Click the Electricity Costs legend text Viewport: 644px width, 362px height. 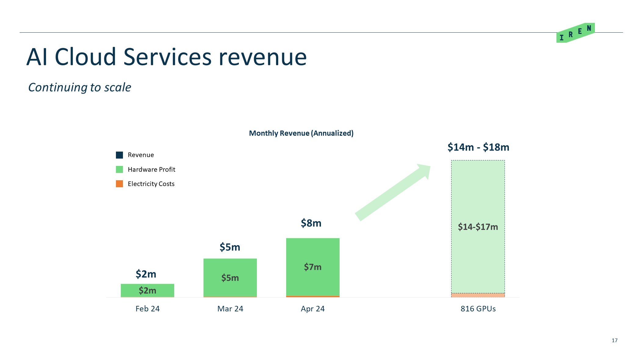pyautogui.click(x=151, y=184)
